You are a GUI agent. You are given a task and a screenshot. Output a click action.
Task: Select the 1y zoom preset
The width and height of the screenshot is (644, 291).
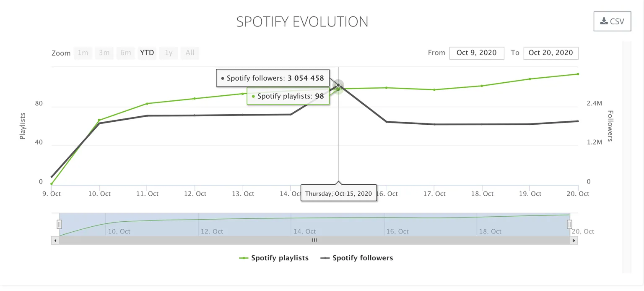(168, 52)
